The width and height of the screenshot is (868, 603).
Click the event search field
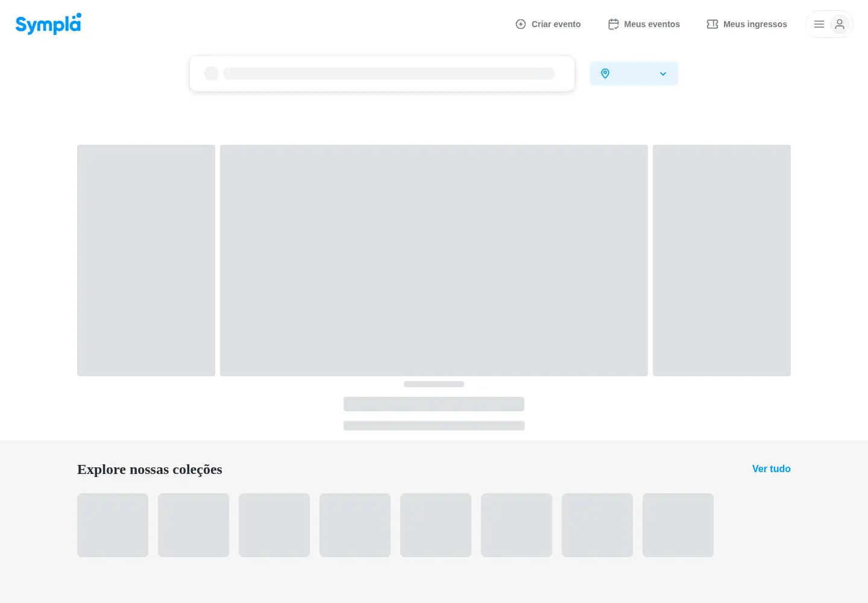pyautogui.click(x=382, y=74)
